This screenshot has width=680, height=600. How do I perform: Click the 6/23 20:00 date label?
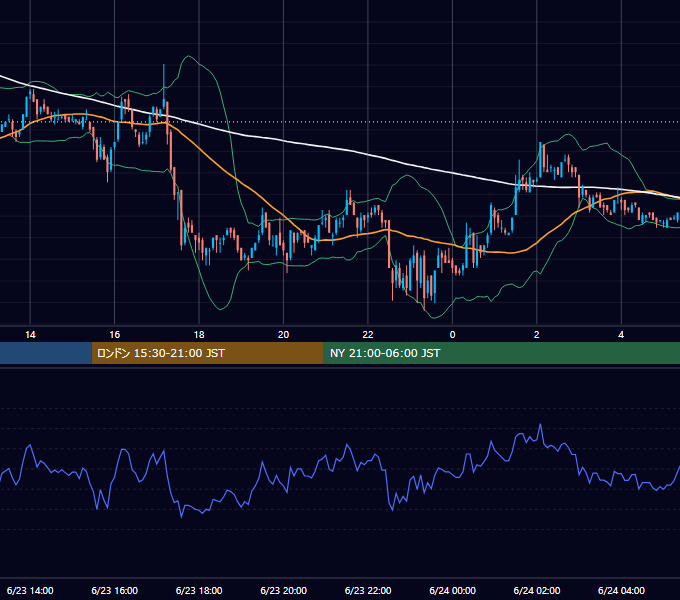[284, 590]
